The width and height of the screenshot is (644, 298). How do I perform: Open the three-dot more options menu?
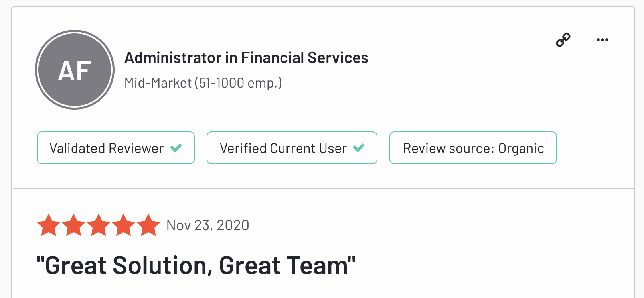coord(602,40)
